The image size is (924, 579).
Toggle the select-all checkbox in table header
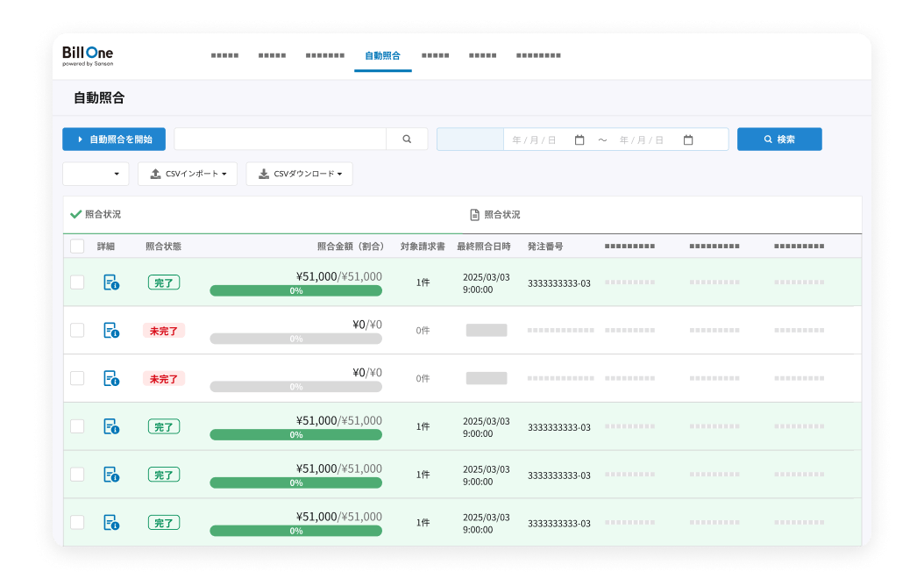coord(77,247)
